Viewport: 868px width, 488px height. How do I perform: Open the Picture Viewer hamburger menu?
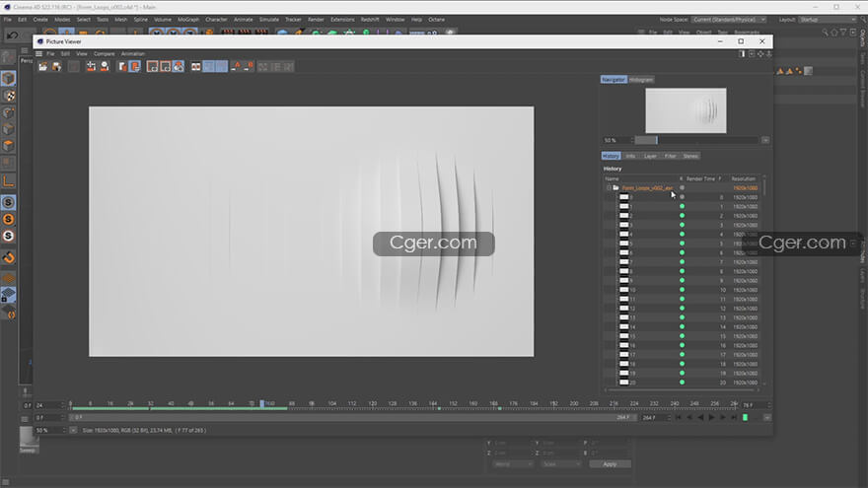coord(38,53)
